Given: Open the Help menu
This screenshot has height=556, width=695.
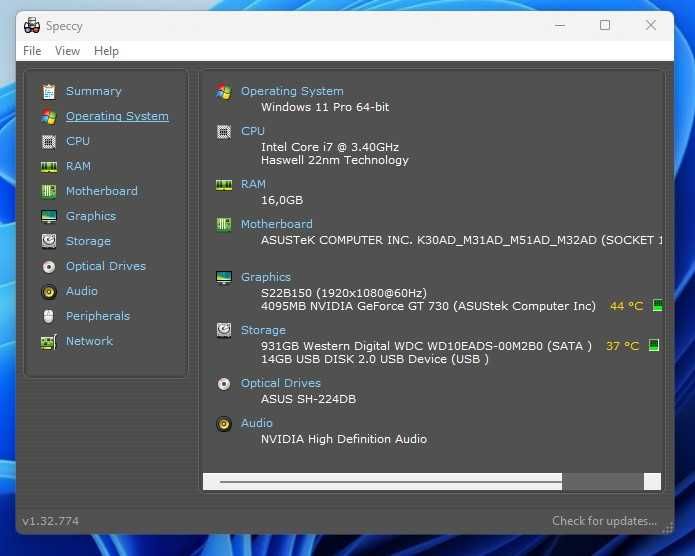Looking at the screenshot, I should click(x=106, y=51).
